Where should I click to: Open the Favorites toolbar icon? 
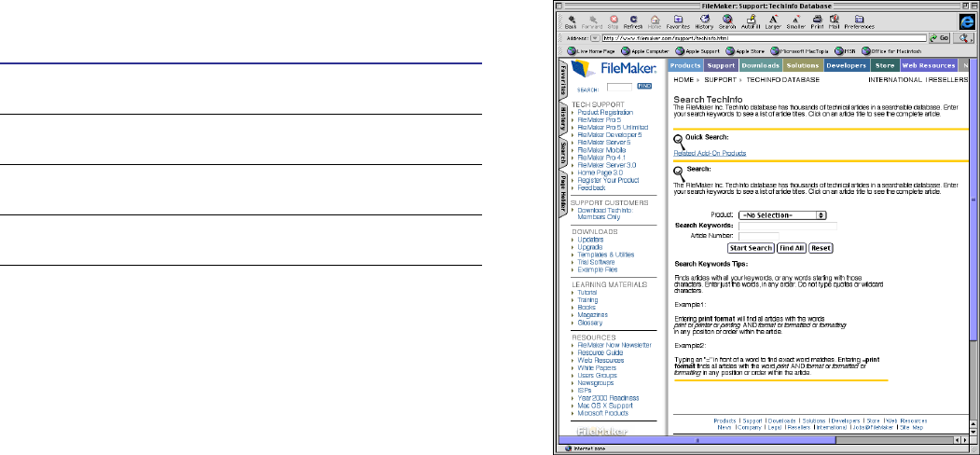click(x=678, y=20)
